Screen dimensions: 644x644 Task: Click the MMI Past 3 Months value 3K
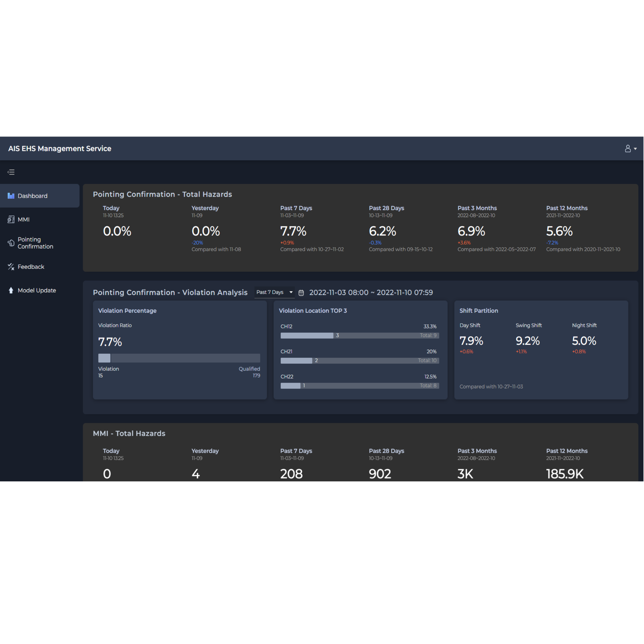tap(465, 474)
